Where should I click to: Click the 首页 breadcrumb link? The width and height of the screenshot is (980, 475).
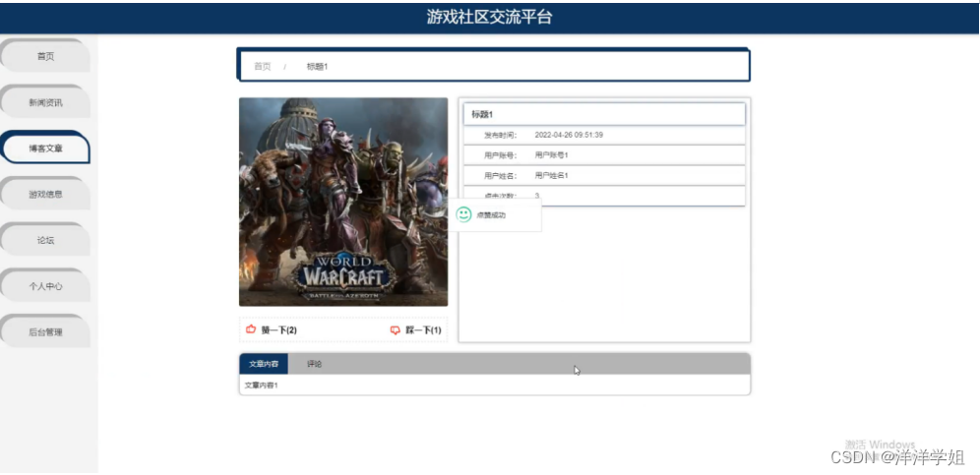point(263,66)
